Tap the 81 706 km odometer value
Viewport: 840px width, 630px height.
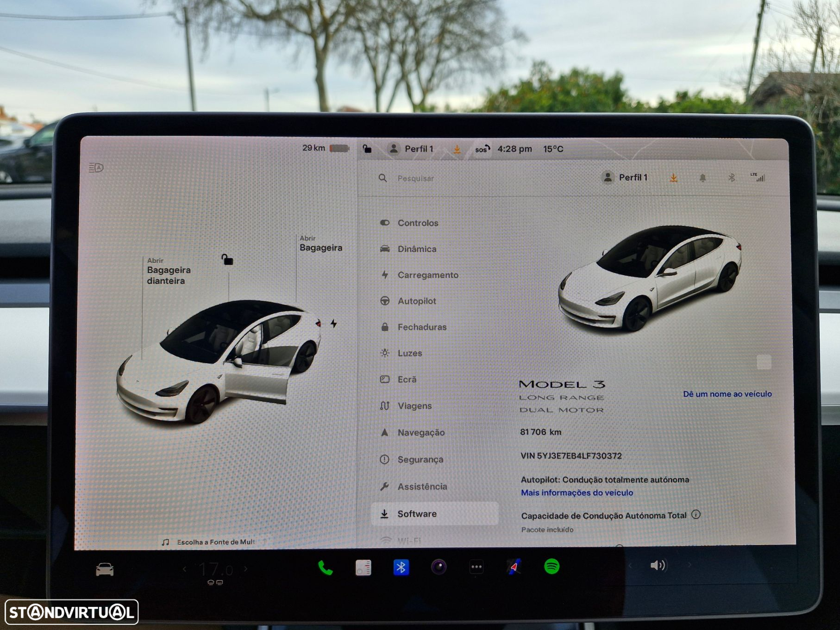coord(540,432)
